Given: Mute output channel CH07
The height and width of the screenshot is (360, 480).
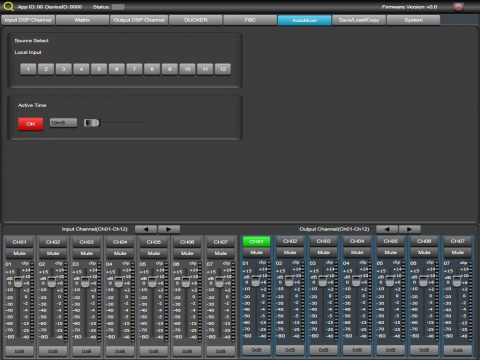Looking at the screenshot, I should [x=458, y=252].
